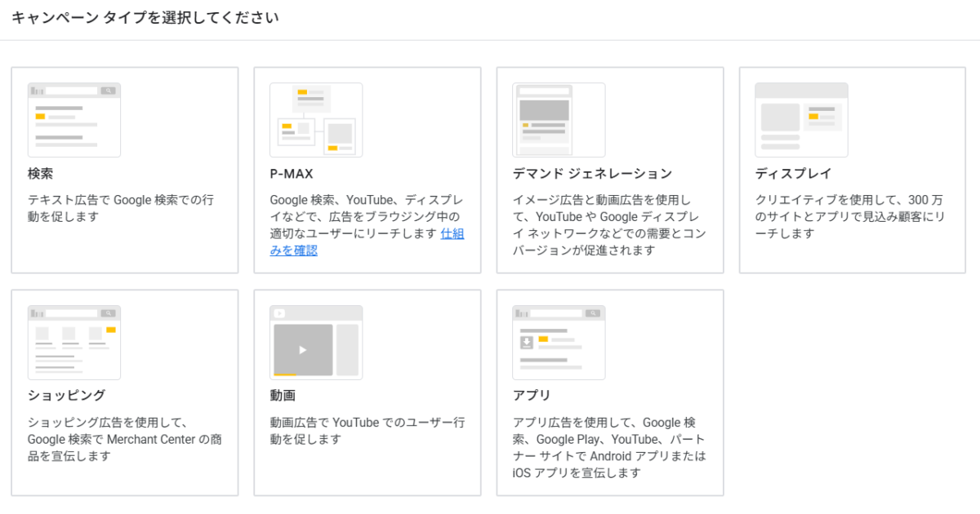The image size is (980, 514).
Task: Pick the アプリ campaign title
Action: pyautogui.click(x=532, y=396)
